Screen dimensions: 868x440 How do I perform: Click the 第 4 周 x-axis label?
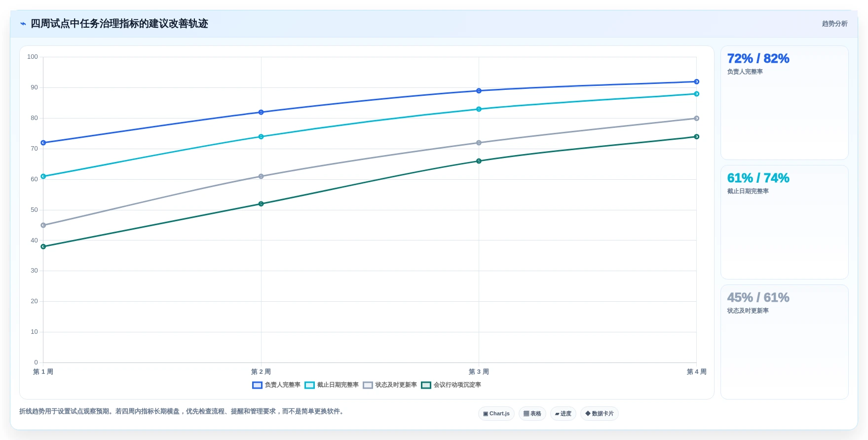[x=696, y=372]
